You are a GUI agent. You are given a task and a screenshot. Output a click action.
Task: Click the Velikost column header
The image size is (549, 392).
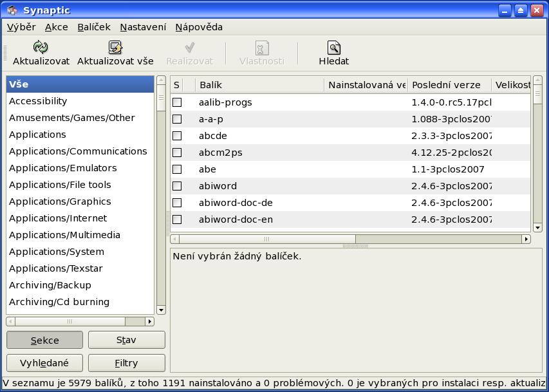click(x=511, y=85)
